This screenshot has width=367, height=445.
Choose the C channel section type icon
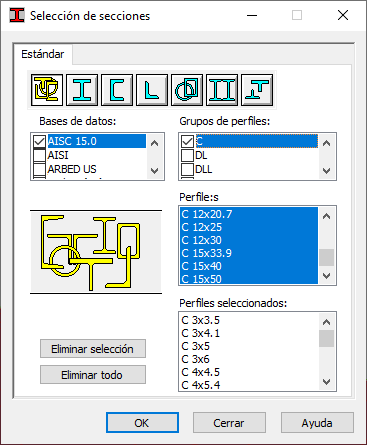(x=117, y=90)
